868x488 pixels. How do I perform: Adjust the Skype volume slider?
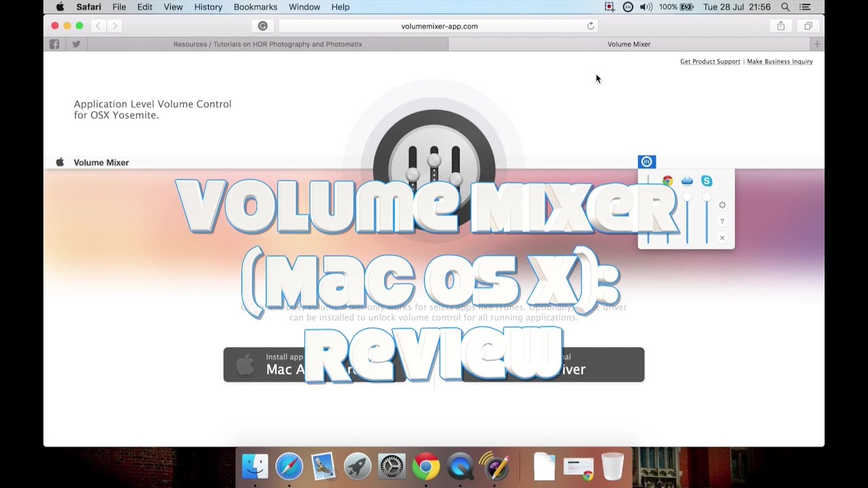(707, 197)
